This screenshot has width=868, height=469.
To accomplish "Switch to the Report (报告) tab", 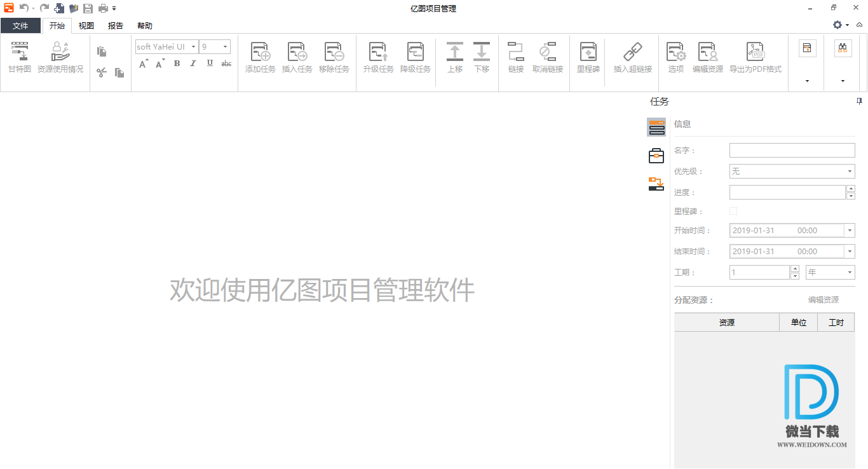I will (x=116, y=25).
